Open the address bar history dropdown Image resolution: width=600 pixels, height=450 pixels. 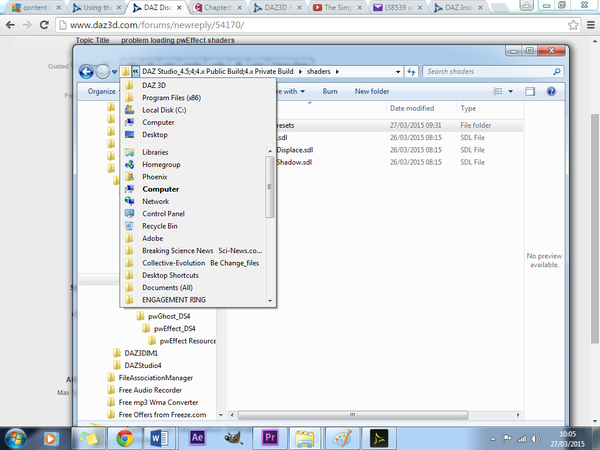click(398, 72)
